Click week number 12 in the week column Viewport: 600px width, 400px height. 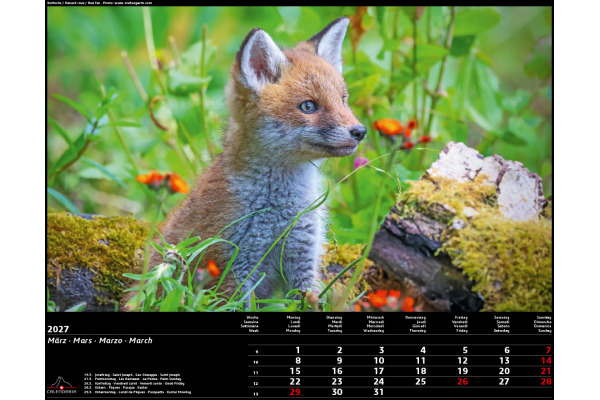256,383
